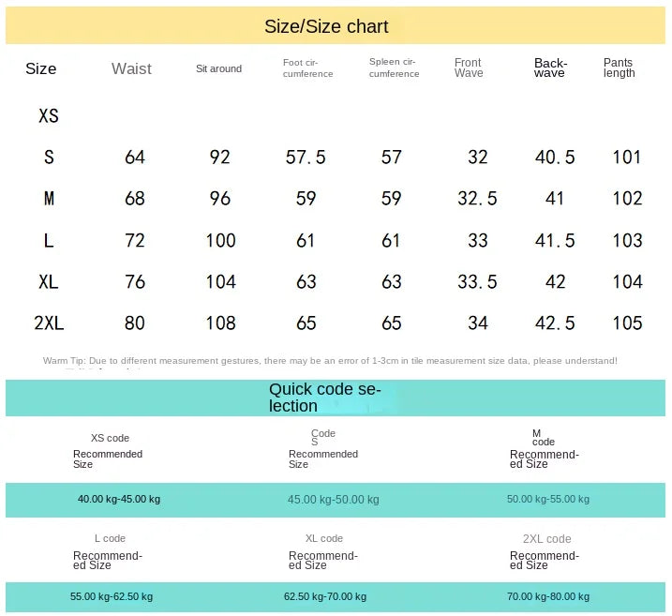The width and height of the screenshot is (672, 616).
Task: Select the 45.00 kg-50.00 kg weight range
Action: tap(333, 500)
